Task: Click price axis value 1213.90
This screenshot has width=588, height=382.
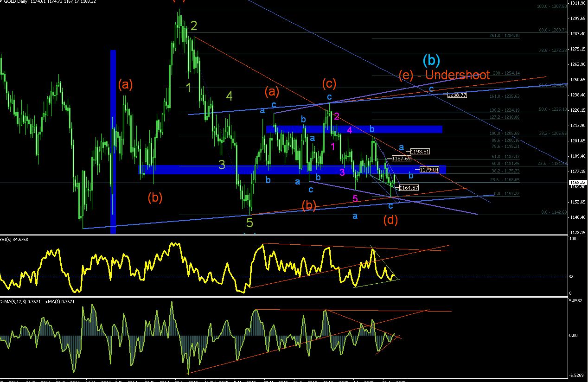Action: (578, 125)
